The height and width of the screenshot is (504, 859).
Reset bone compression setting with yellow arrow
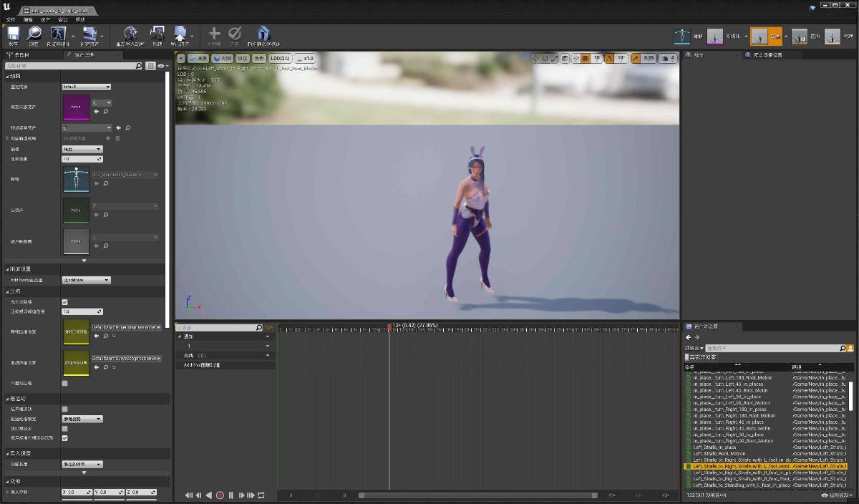(113, 336)
